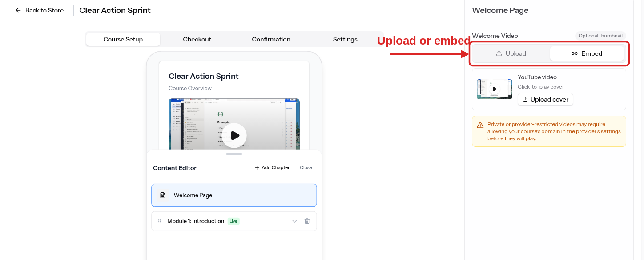The width and height of the screenshot is (644, 260).
Task: Select the Welcome Page item
Action: (x=234, y=195)
